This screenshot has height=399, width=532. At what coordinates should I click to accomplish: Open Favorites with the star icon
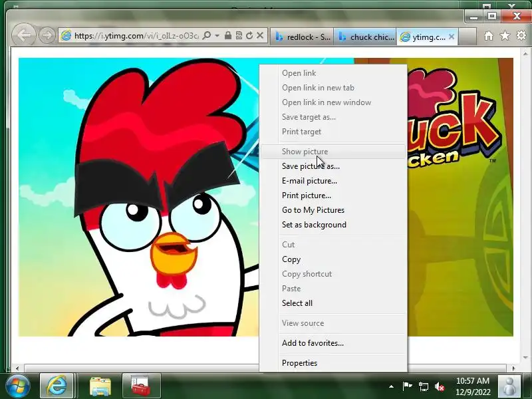[x=505, y=35]
